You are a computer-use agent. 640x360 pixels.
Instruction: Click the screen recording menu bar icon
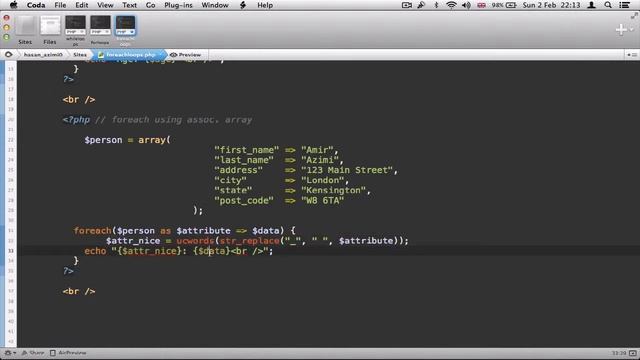pos(407,5)
